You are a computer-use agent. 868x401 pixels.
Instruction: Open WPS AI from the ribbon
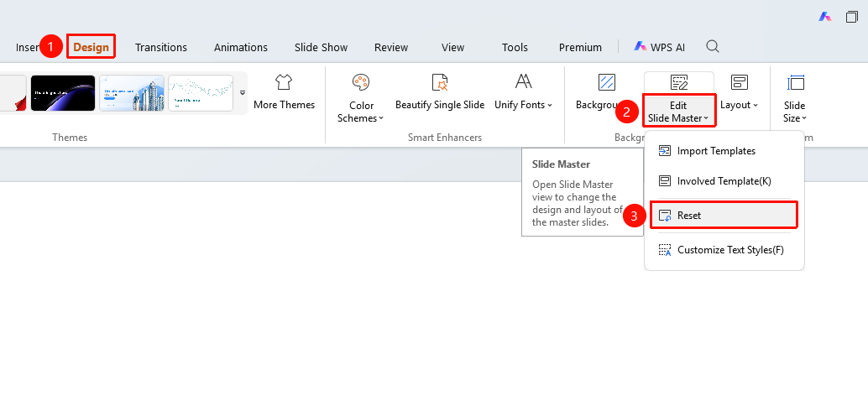659,47
